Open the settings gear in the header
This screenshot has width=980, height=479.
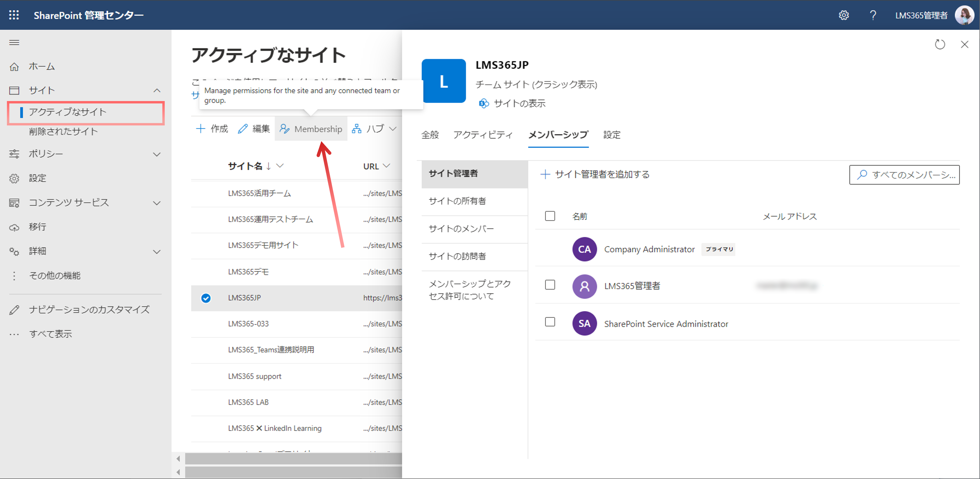coord(844,15)
